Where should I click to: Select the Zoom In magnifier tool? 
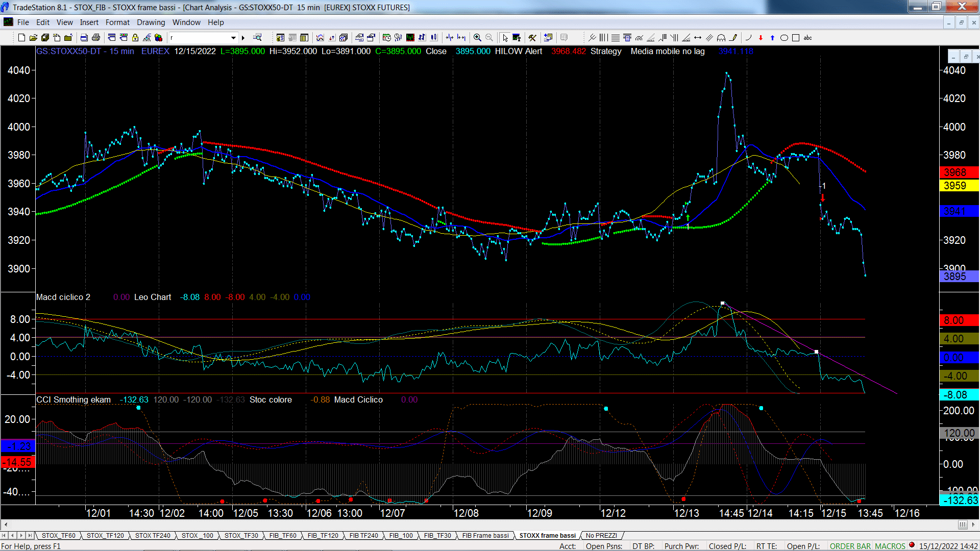[477, 38]
